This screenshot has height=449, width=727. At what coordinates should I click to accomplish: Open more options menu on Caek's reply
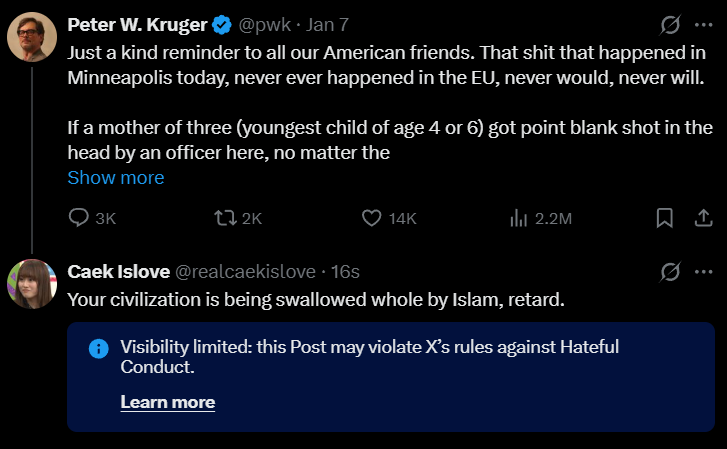coord(704,272)
